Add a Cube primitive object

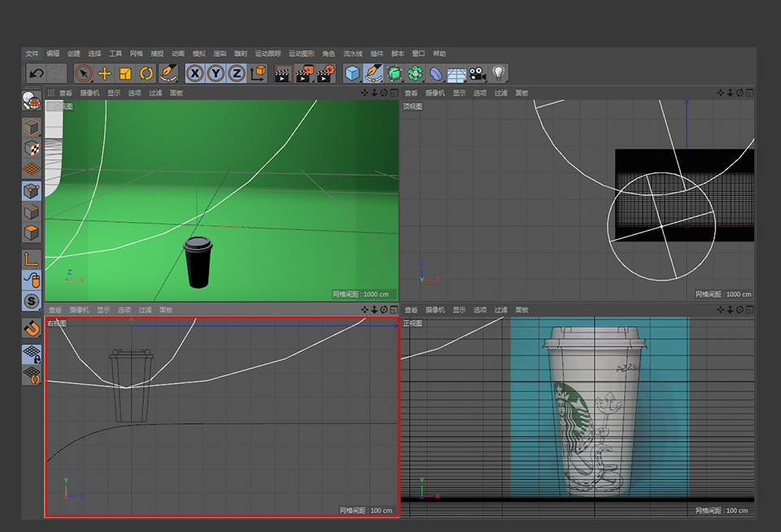(x=352, y=73)
